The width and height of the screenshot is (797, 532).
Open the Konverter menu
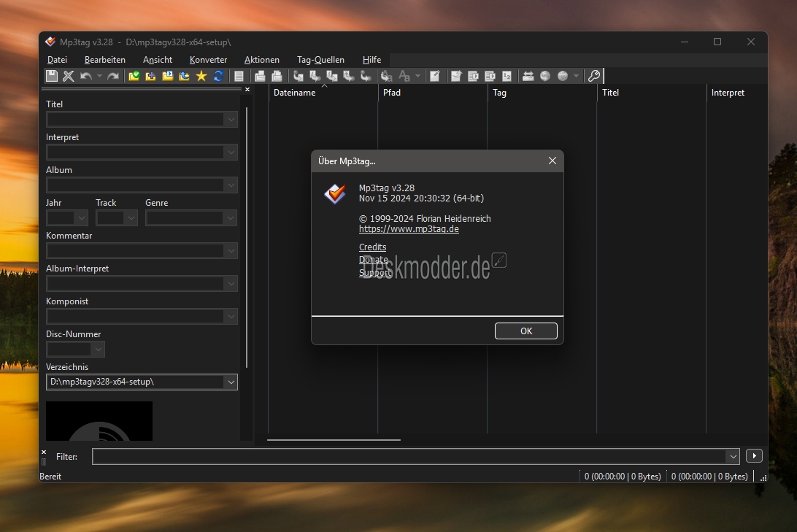pos(209,59)
